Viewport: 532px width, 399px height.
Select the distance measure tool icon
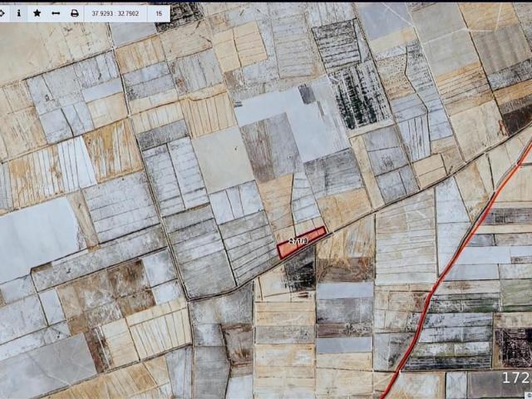[56, 13]
